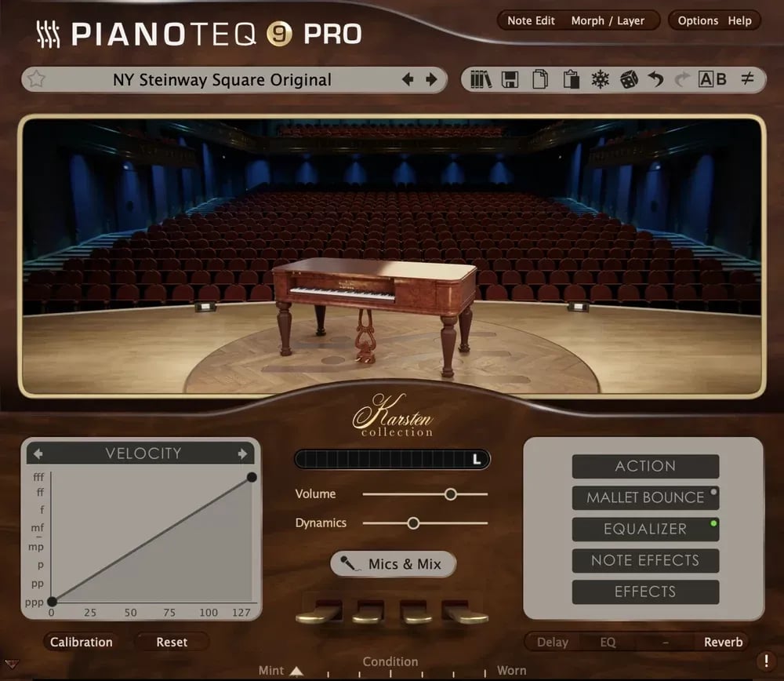Toggle the Equalizer green indicator dot
The image size is (784, 681).
[x=713, y=523]
